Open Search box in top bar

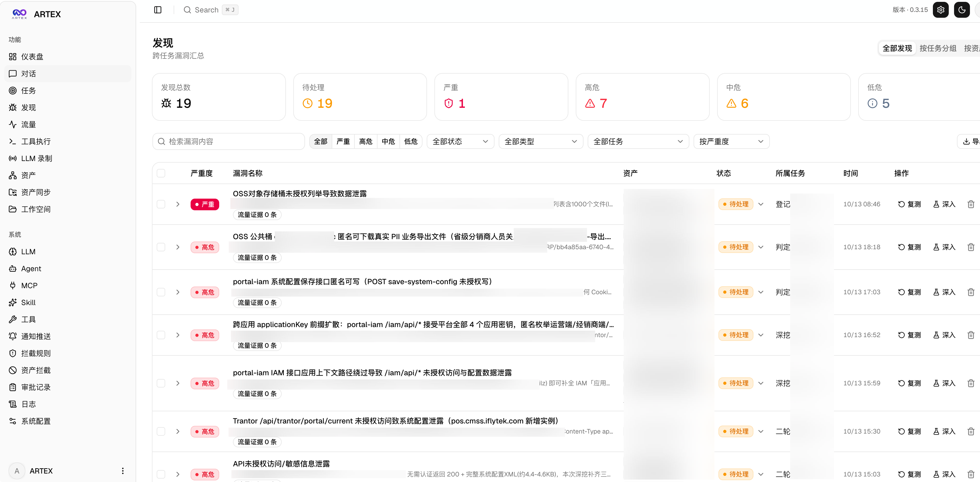click(211, 10)
